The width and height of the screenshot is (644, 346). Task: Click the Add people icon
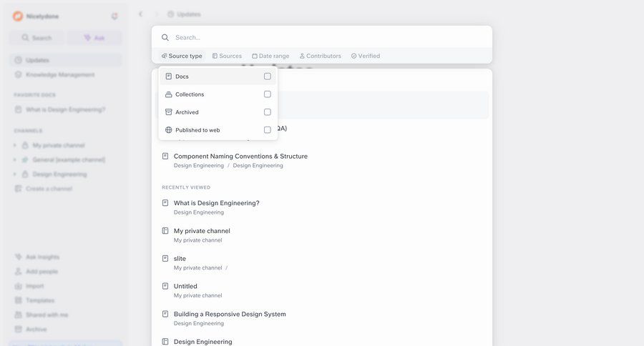pos(19,272)
